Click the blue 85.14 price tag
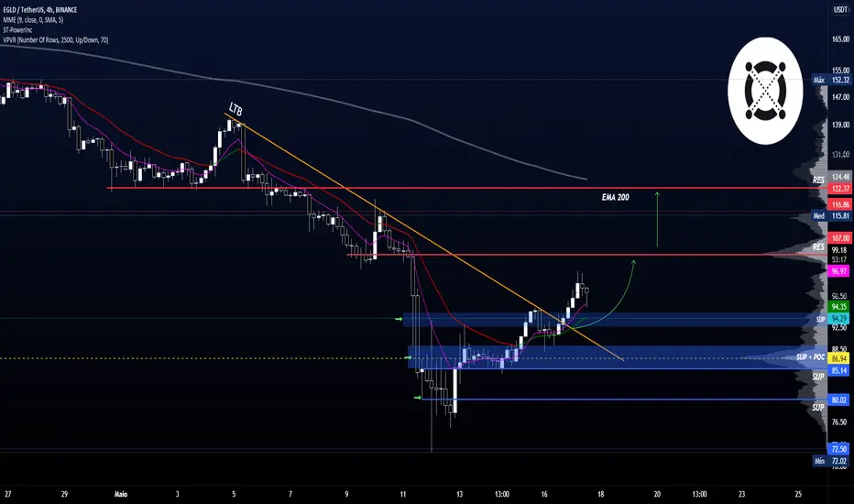The image size is (854, 504). 839,370
